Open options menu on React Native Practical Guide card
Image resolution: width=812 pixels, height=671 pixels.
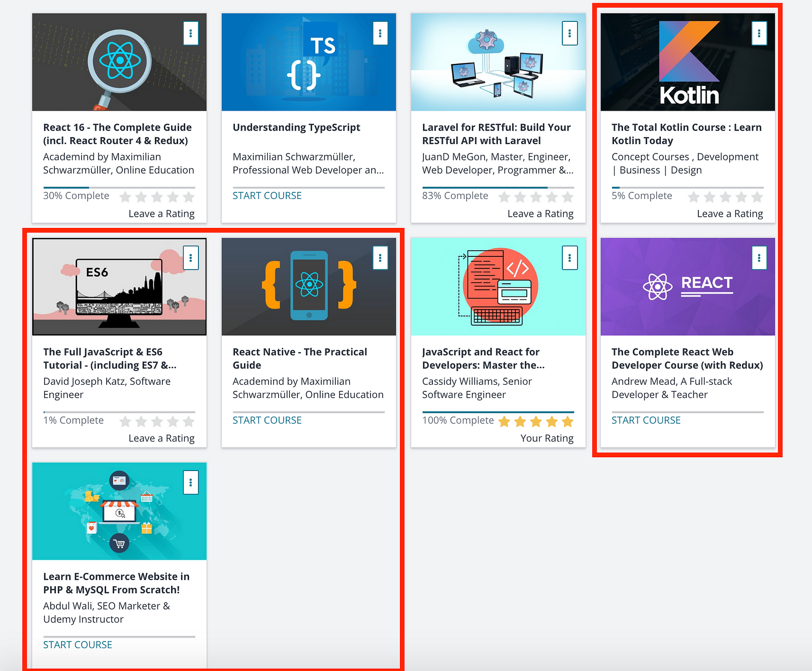380,258
